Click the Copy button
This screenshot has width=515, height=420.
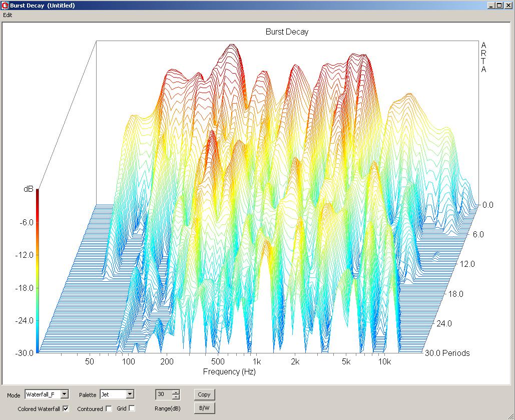pyautogui.click(x=204, y=394)
